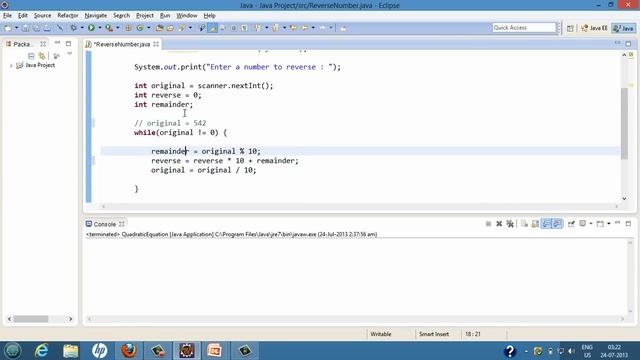Open Internet Explorer from the taskbar
This screenshot has width=640, height=360.
tap(41, 351)
